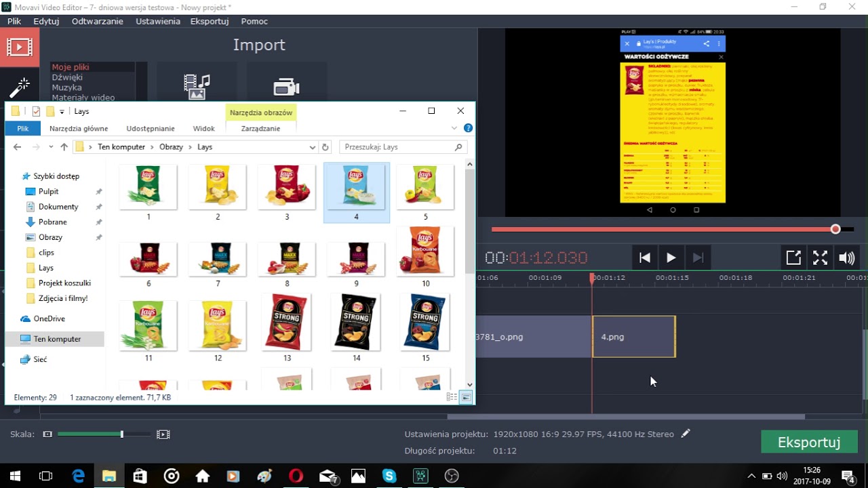Skip to next frame in player
The image size is (868, 488).
click(x=698, y=258)
